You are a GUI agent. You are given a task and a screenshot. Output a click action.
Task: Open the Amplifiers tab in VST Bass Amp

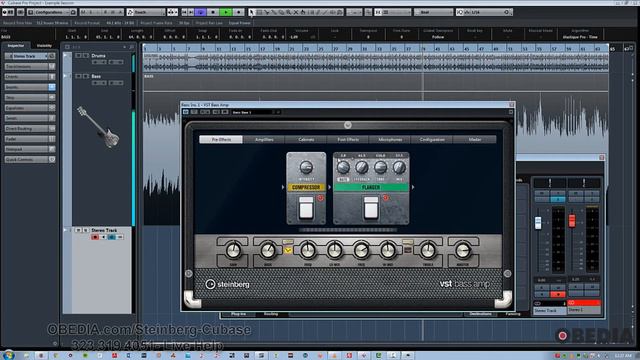(264, 140)
